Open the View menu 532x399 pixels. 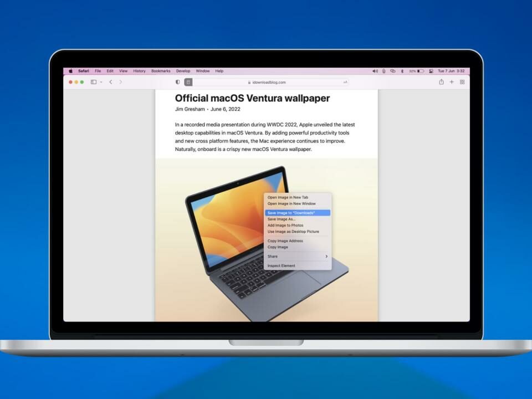(123, 71)
